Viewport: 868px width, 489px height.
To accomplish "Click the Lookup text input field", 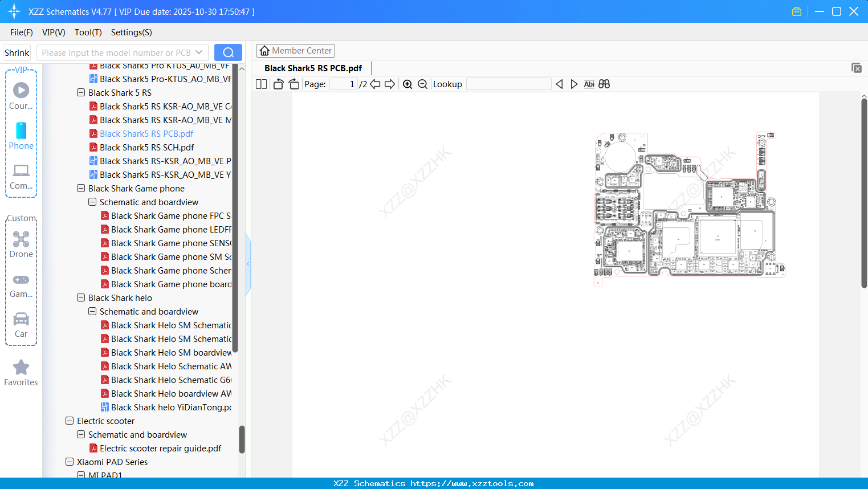I will pyautogui.click(x=509, y=84).
